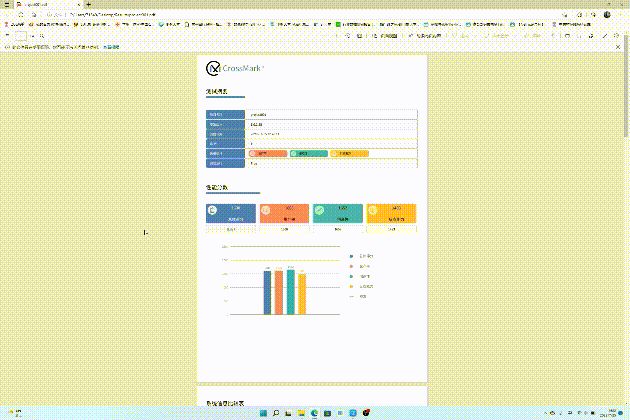Click the teal score card icon

319,211
